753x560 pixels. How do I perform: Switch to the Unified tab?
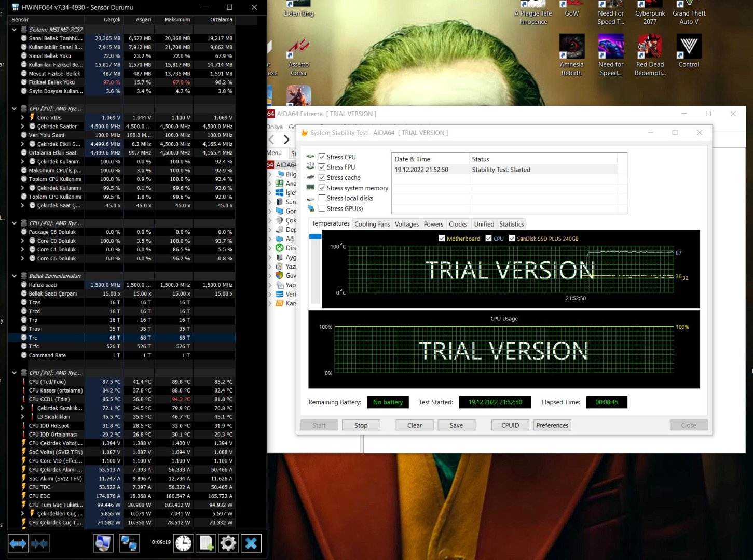[x=484, y=224]
